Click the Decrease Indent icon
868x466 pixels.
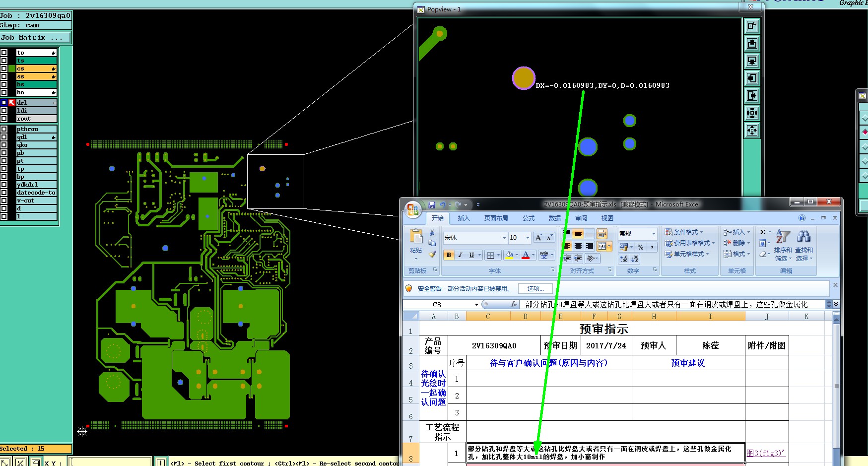pos(567,259)
